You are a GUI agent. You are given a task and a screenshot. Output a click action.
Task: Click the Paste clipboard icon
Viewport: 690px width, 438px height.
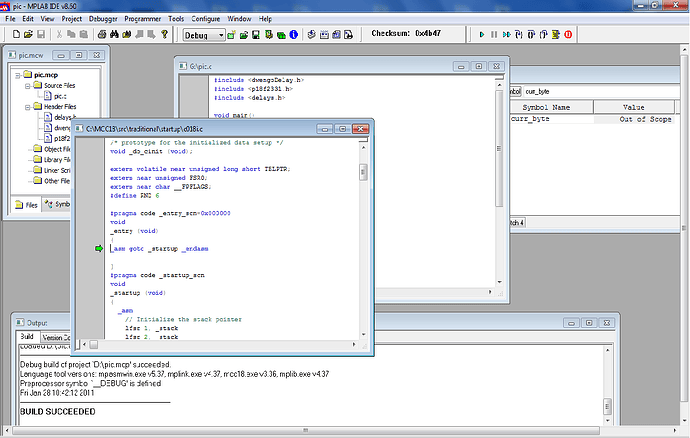click(84, 34)
